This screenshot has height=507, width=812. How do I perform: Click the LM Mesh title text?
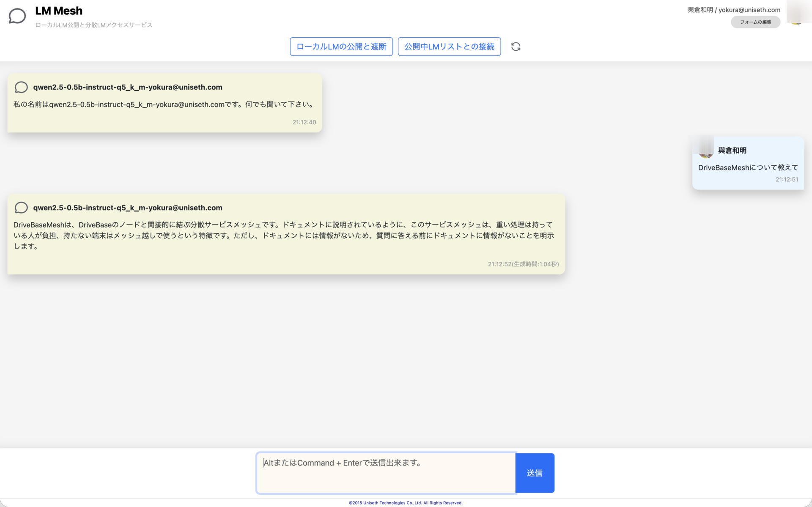59,11
